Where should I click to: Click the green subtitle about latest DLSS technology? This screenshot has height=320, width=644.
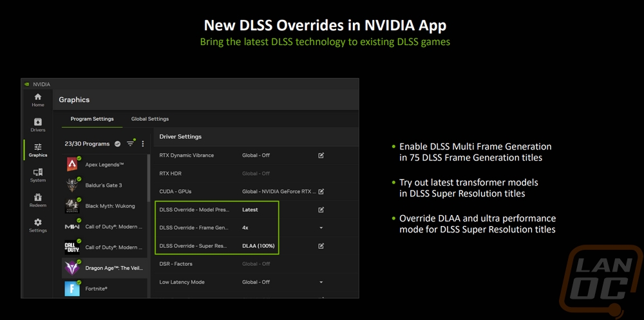pos(325,42)
